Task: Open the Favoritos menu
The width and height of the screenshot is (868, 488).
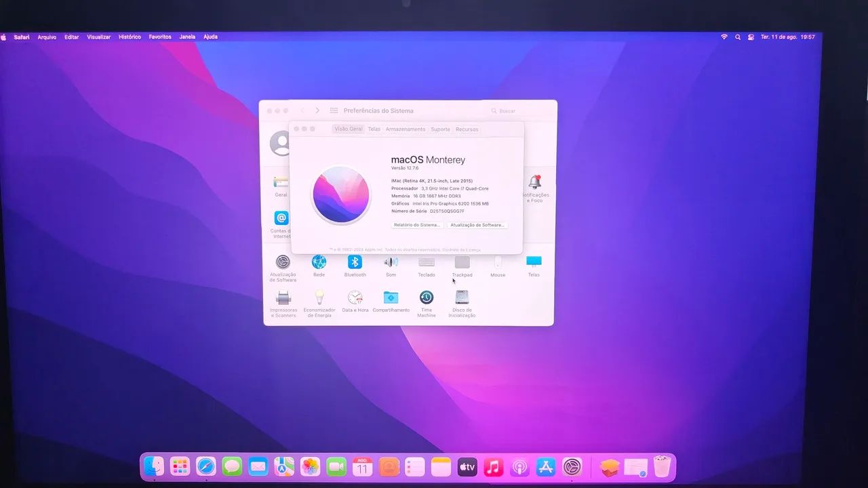Action: click(x=160, y=37)
